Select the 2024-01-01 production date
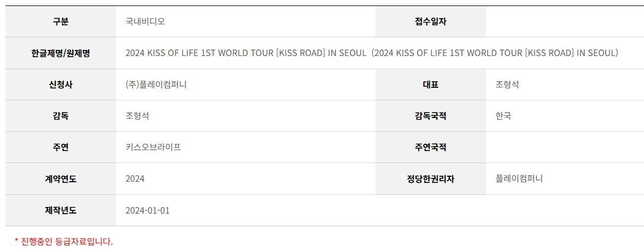This screenshot has height=252, width=644. [147, 210]
